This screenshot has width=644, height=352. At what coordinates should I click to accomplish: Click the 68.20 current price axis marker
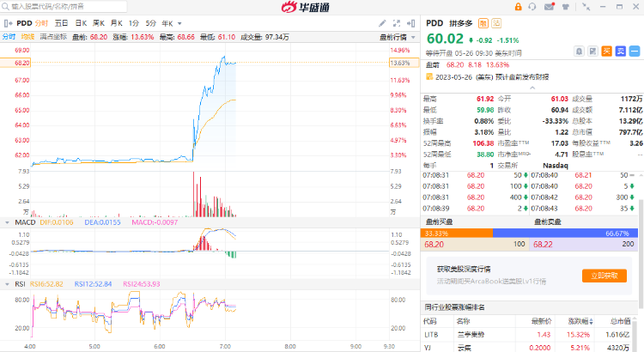15,63
